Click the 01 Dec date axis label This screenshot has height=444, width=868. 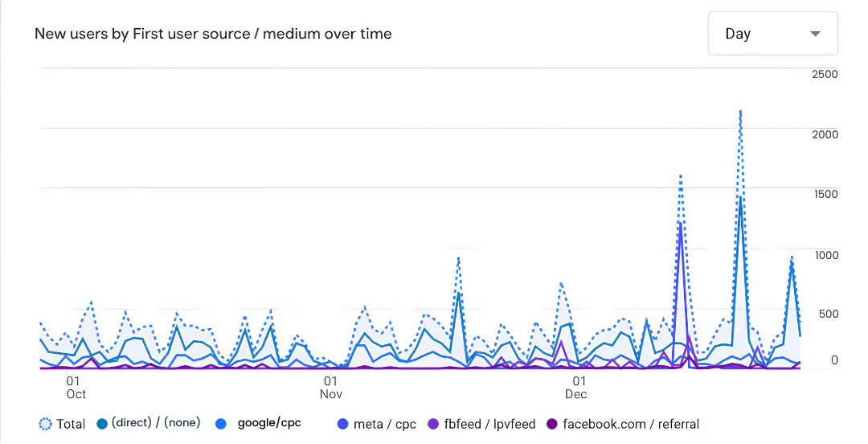tap(576, 387)
